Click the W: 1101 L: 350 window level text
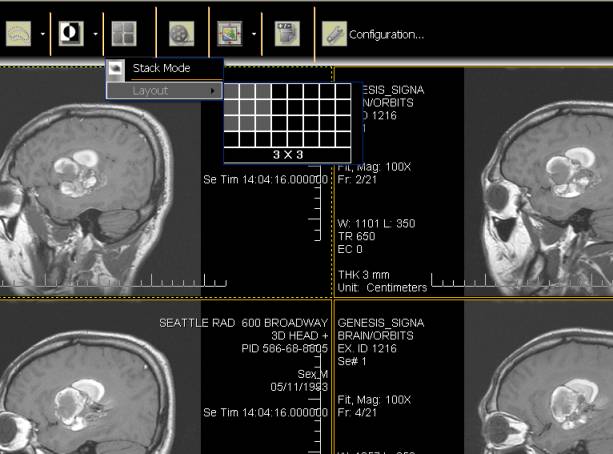The width and height of the screenshot is (613, 454). tap(376, 224)
